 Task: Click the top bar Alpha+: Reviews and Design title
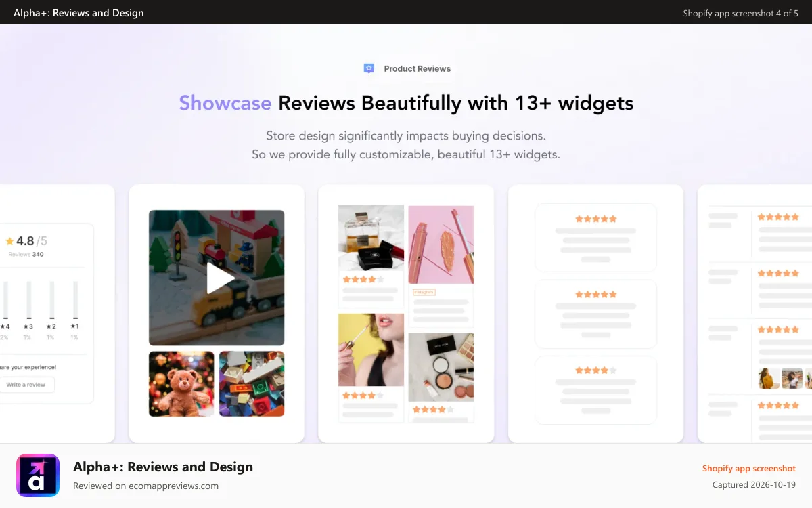[78, 13]
